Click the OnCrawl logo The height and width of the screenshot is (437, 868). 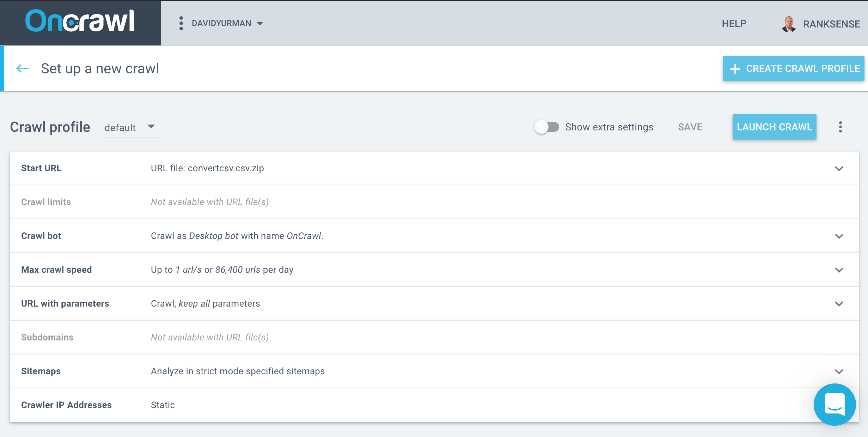click(80, 21)
